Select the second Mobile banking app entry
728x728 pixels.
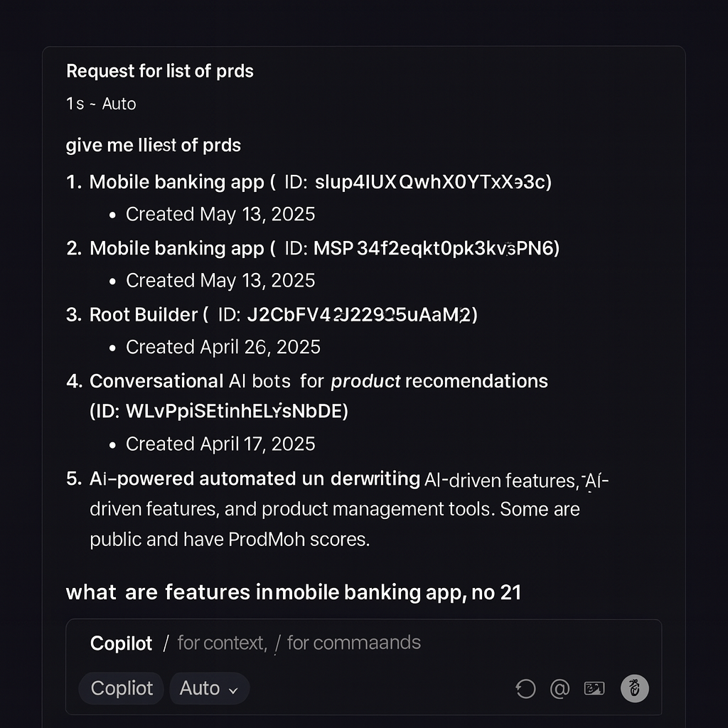pos(176,248)
